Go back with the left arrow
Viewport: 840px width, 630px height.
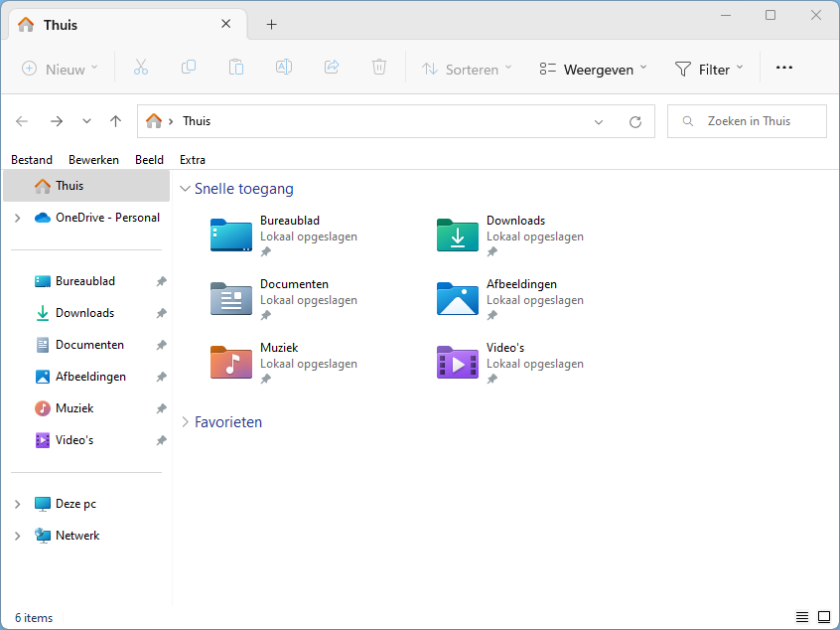pos(23,121)
